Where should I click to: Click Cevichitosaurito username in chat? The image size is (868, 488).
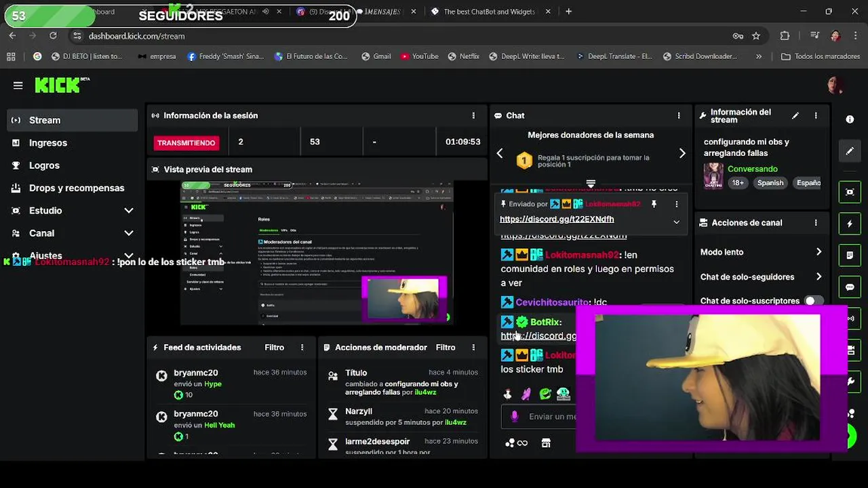pos(551,302)
